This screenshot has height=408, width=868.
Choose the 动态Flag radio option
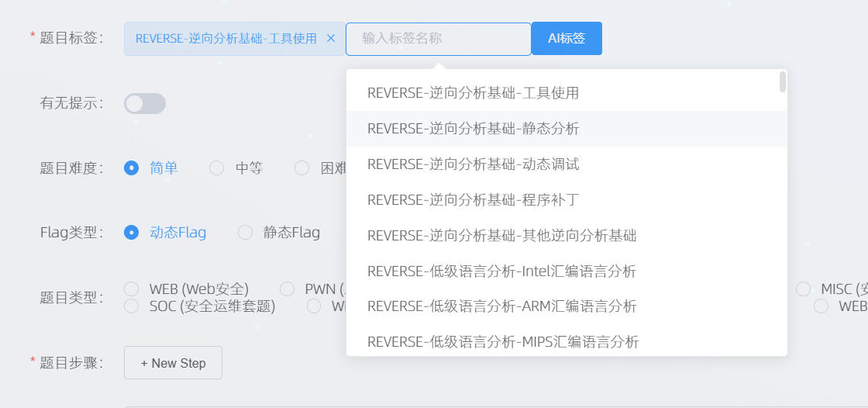pyautogui.click(x=132, y=232)
